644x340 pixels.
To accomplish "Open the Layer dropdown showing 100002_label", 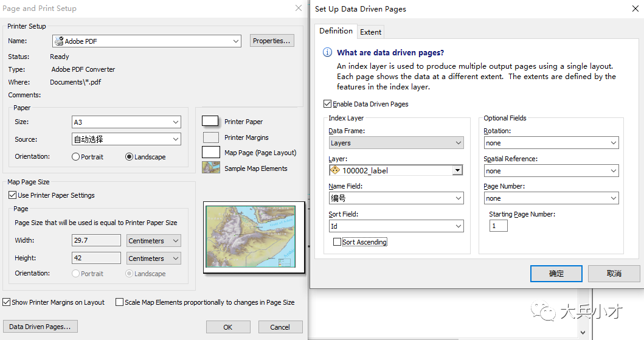I will (457, 170).
